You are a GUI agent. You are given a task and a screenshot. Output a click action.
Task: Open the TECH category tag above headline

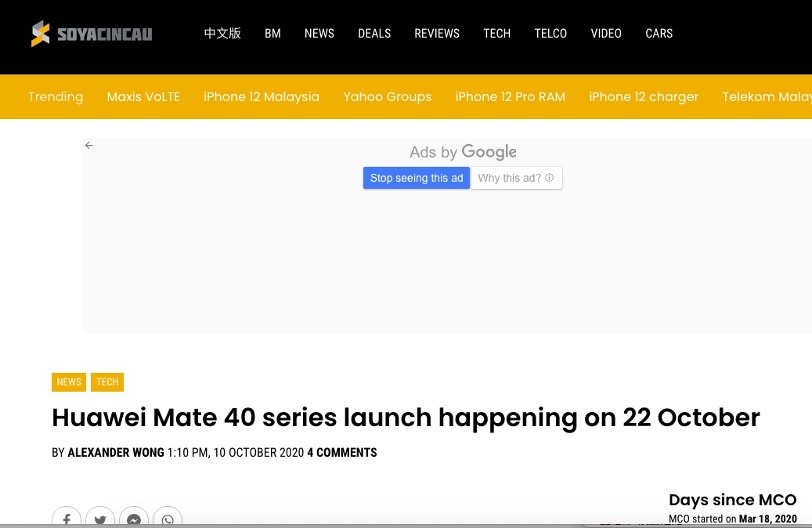tap(107, 382)
